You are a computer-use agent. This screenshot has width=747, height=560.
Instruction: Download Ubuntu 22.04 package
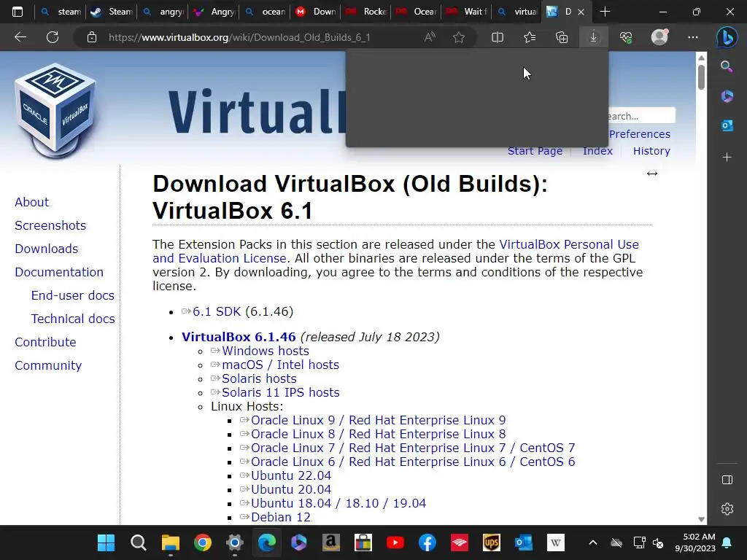coord(291,475)
